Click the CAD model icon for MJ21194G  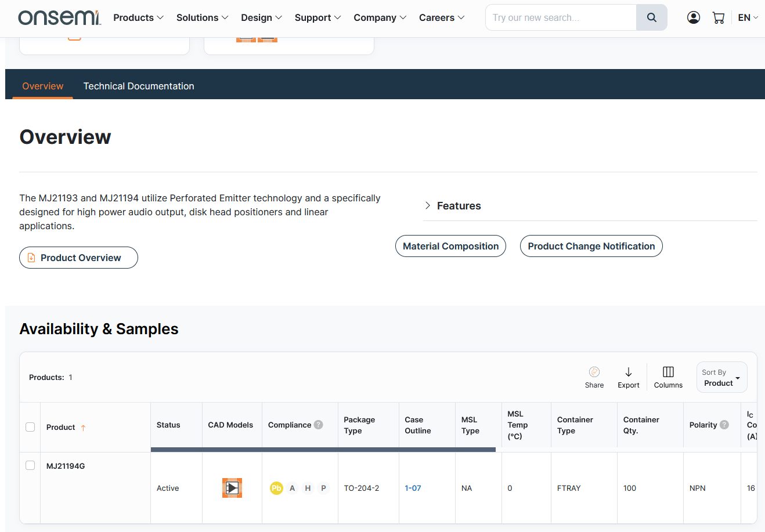click(x=232, y=488)
